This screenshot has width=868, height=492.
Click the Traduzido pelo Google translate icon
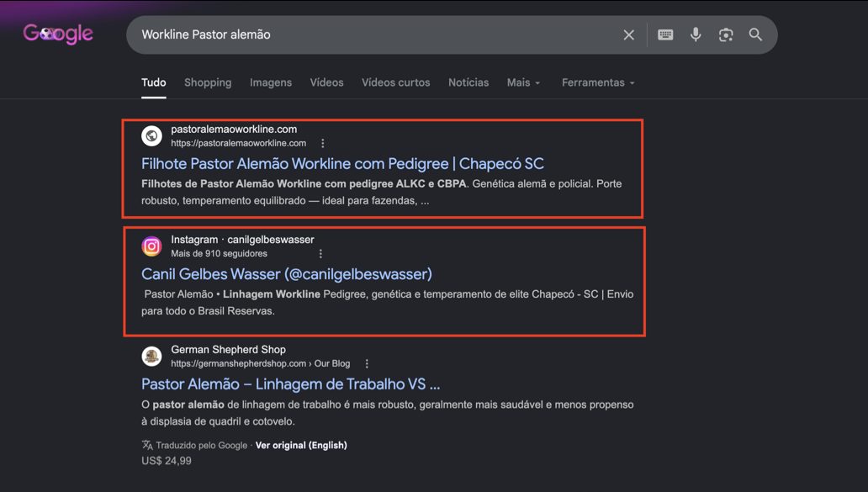tap(147, 445)
